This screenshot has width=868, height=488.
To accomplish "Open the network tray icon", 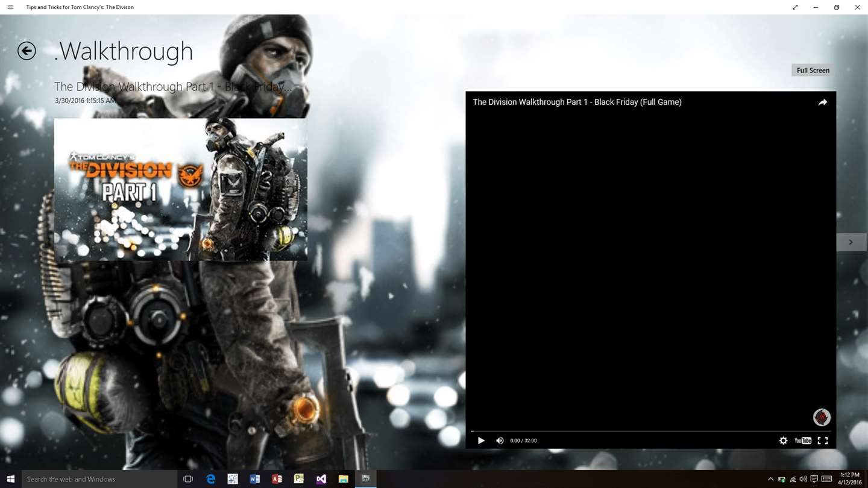I will coord(792,479).
